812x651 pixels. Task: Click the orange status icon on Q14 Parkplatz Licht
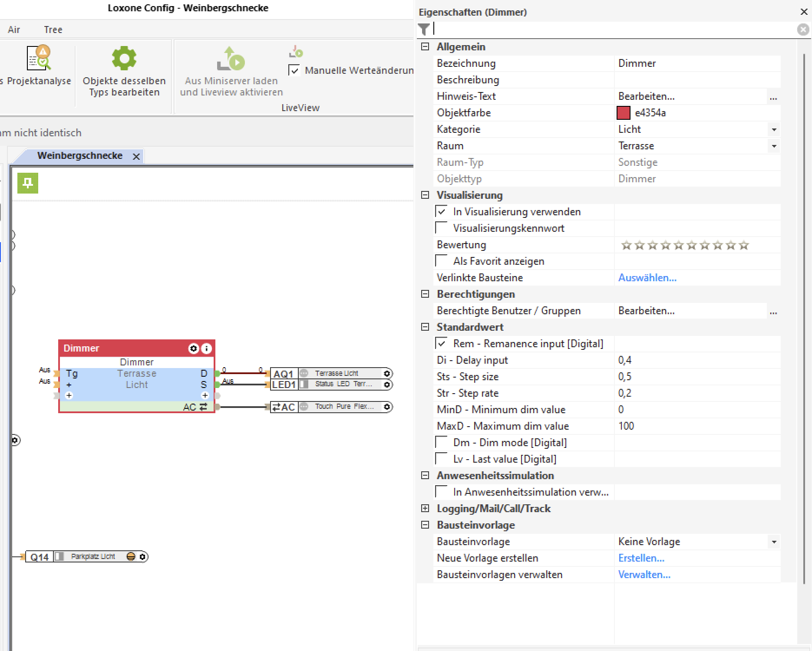[131, 556]
